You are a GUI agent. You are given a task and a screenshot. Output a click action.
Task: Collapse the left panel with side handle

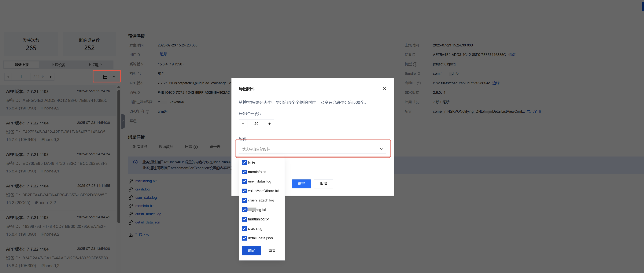point(123,121)
